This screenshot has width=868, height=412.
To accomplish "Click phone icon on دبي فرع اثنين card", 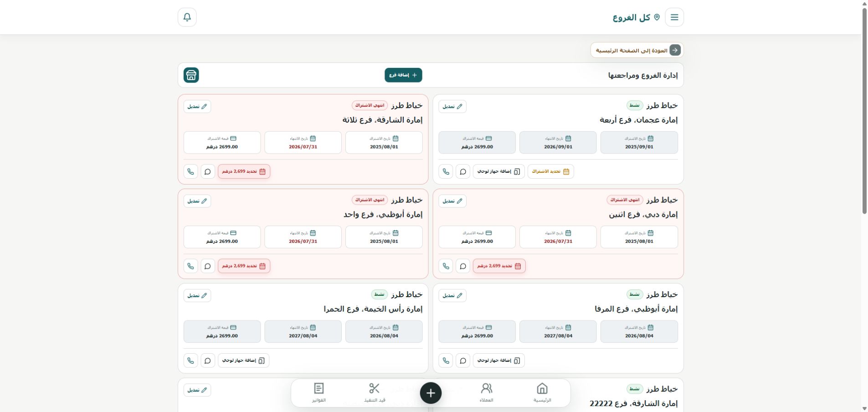I will point(446,266).
